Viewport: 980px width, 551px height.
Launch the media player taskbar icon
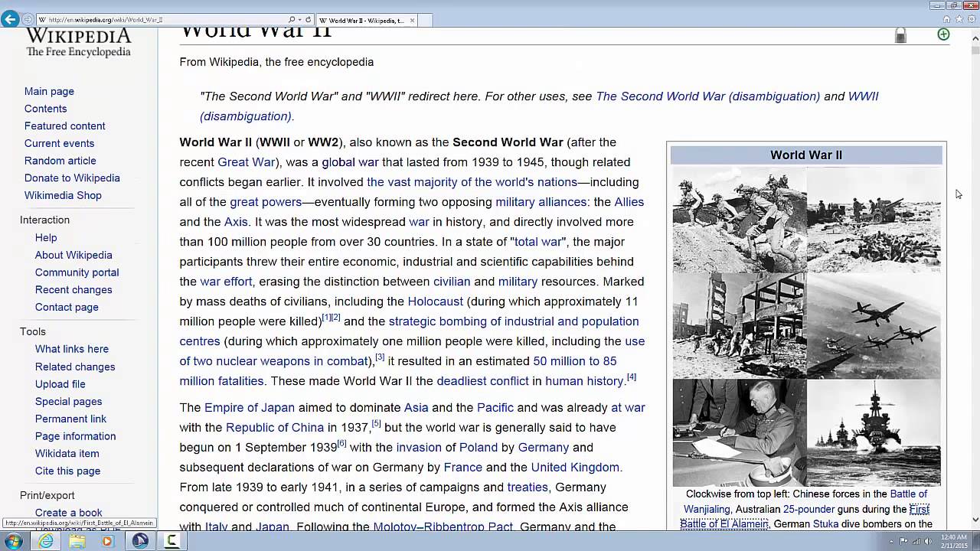(108, 541)
